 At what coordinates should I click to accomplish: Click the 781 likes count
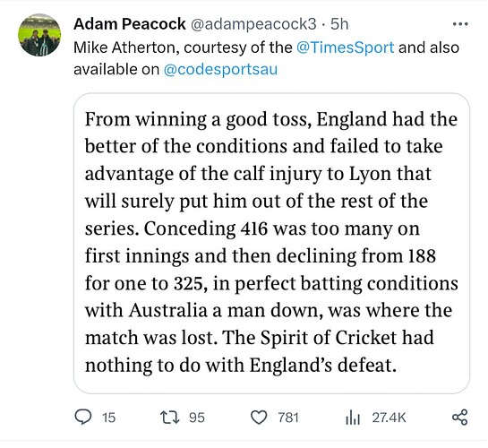point(288,418)
